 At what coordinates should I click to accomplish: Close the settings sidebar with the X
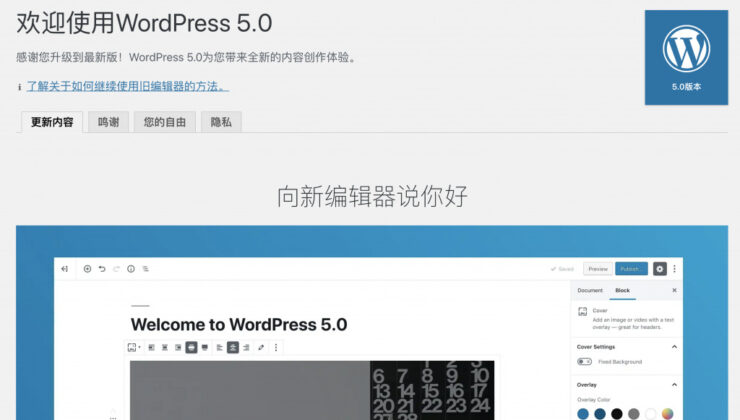point(674,290)
